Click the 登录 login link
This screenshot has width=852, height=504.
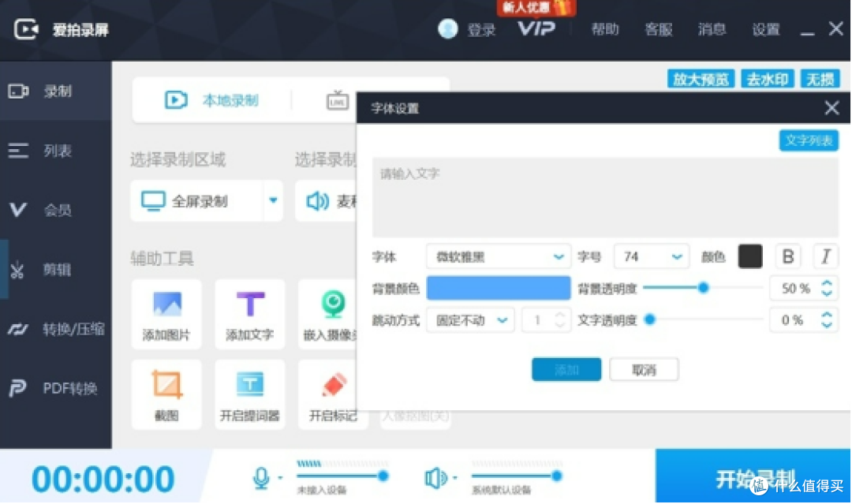point(481,30)
